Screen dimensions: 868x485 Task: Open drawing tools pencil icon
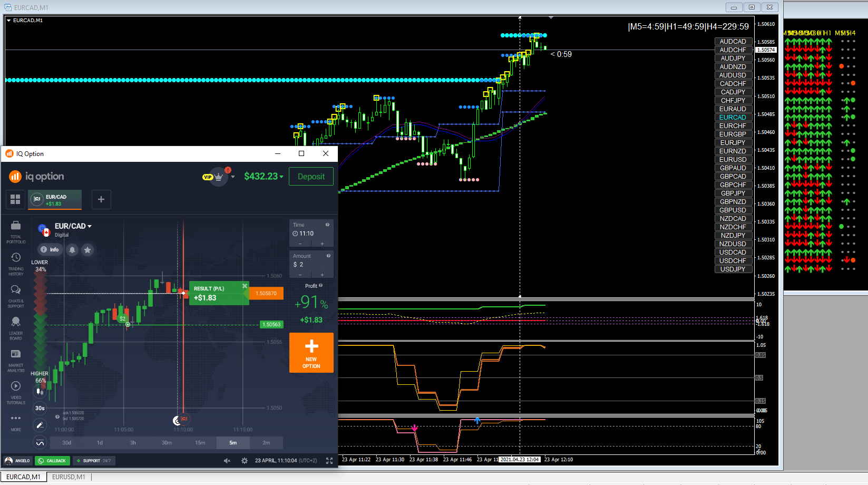click(40, 425)
